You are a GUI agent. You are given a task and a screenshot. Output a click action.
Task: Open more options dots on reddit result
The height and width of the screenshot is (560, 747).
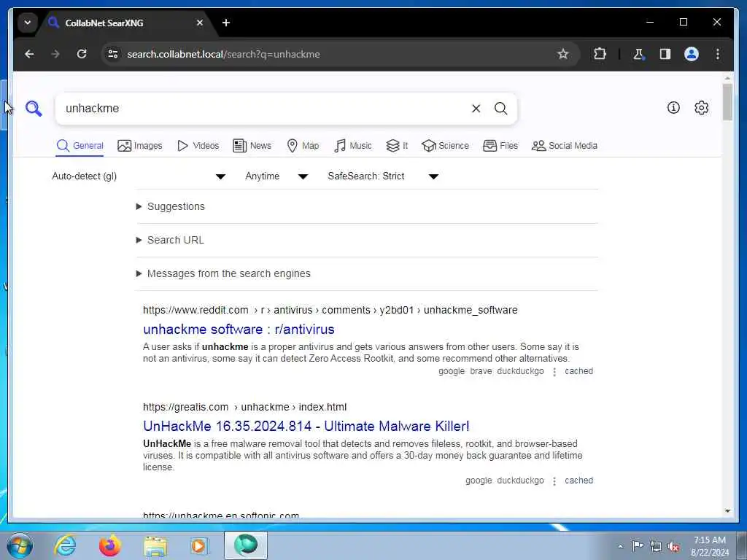tap(554, 371)
